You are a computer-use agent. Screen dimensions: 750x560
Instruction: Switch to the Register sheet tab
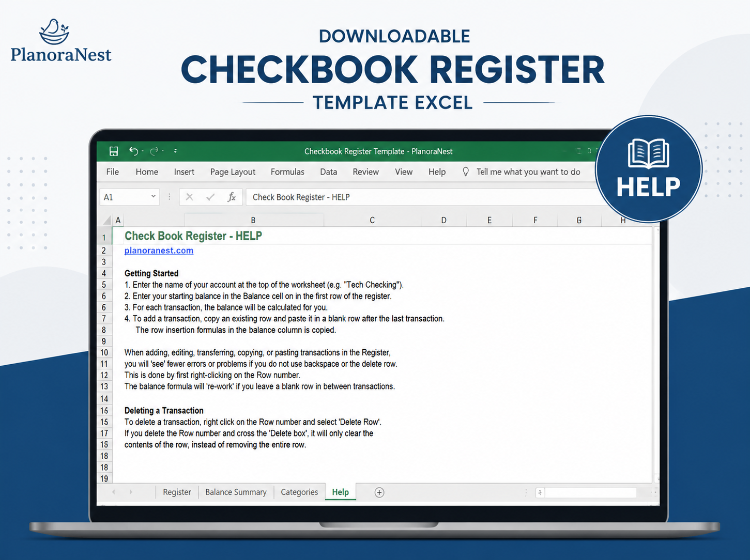pos(177,492)
